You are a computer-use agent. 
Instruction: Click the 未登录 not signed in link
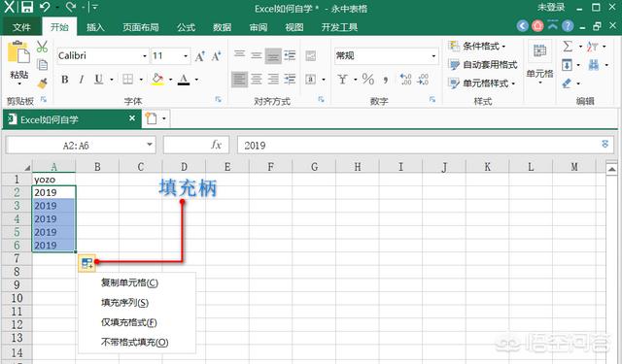551,7
